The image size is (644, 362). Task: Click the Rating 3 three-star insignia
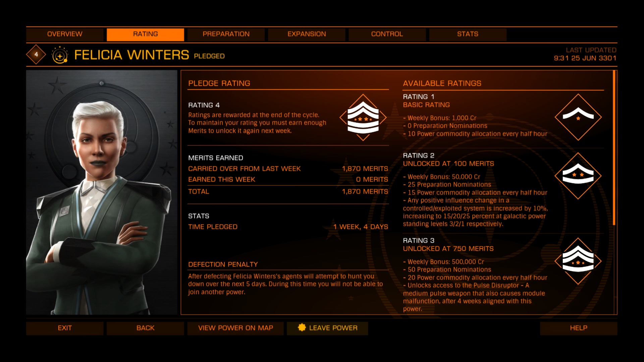point(578,261)
